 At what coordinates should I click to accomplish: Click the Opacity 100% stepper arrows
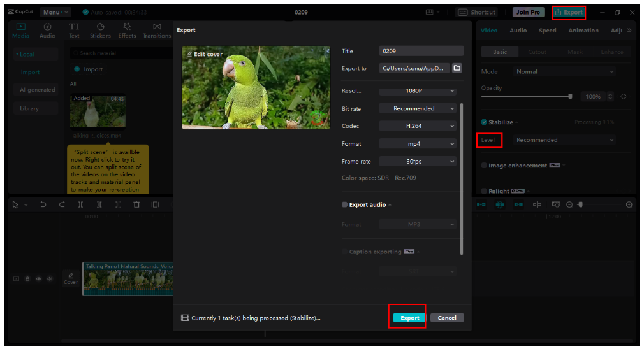[x=610, y=96]
